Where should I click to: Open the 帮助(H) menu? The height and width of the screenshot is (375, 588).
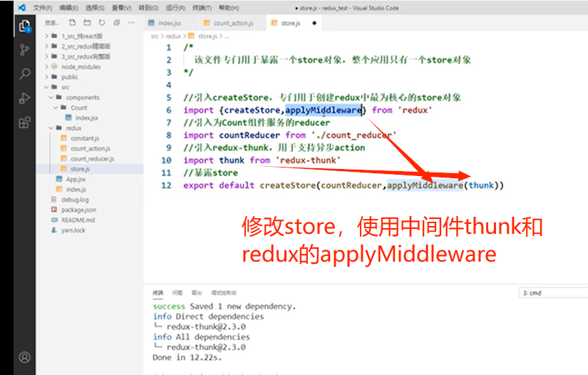[x=229, y=8]
